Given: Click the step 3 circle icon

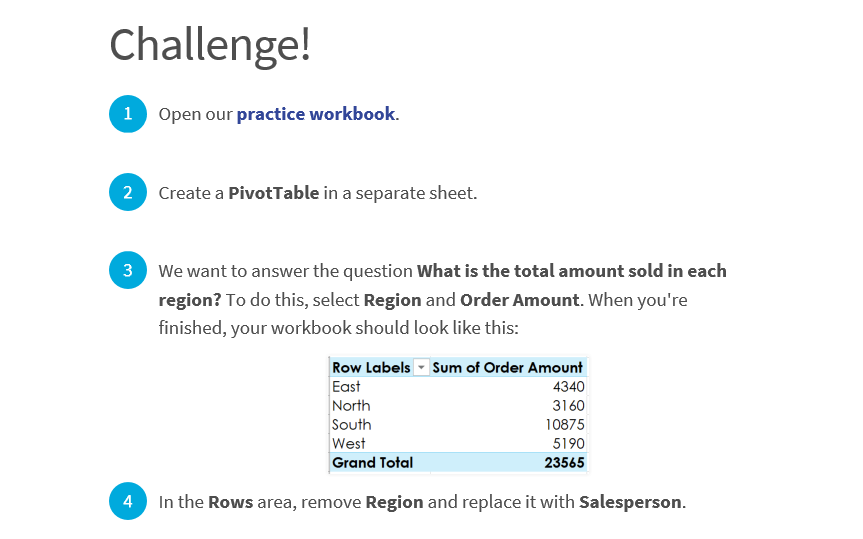Looking at the screenshot, I should pyautogui.click(x=128, y=270).
